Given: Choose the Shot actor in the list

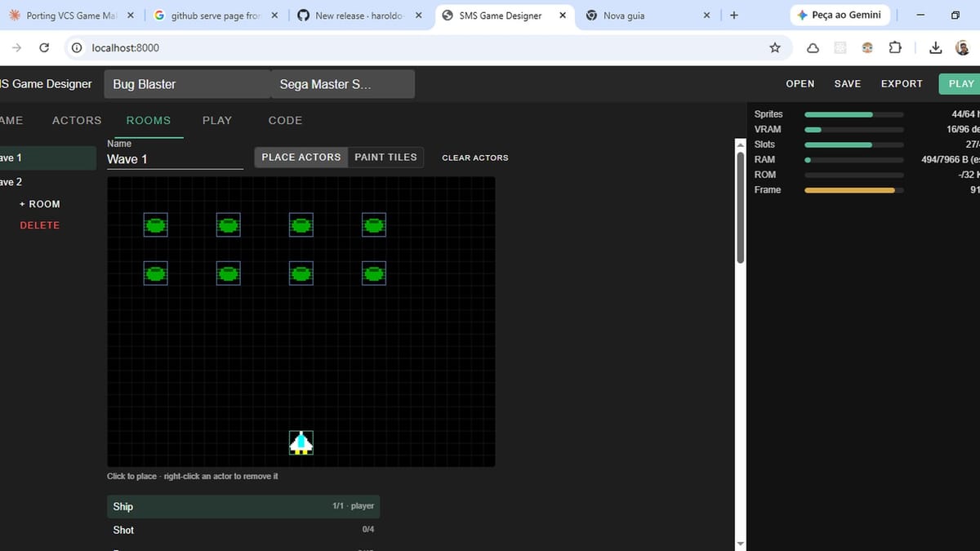Looking at the screenshot, I should (243, 530).
